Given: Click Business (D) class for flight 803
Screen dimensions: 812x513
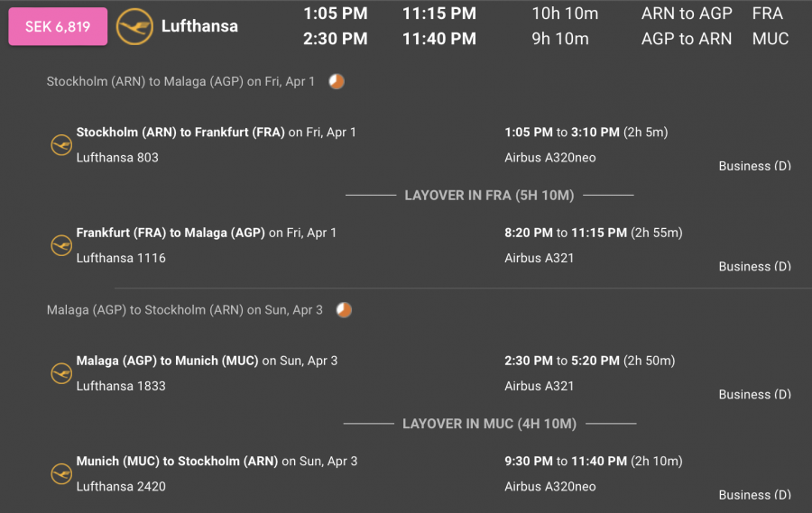Looking at the screenshot, I should tap(754, 166).
